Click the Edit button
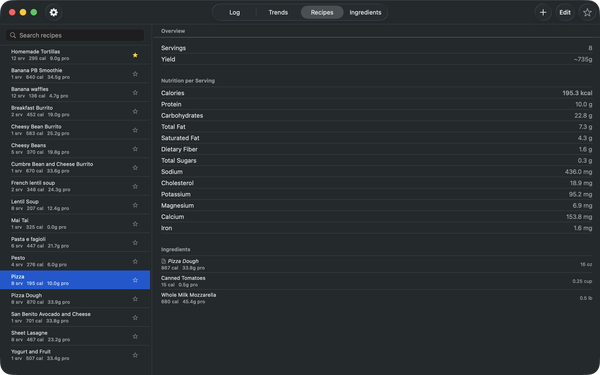600x375 pixels. pyautogui.click(x=565, y=12)
